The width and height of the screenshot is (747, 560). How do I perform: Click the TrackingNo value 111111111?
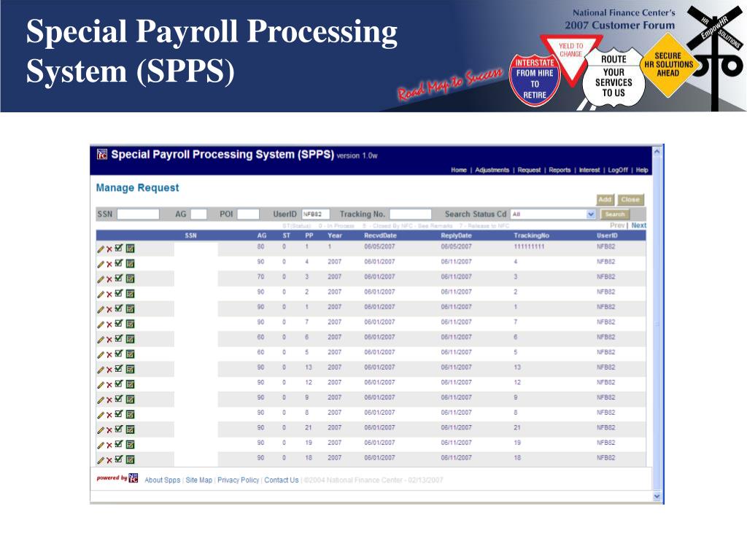pyautogui.click(x=529, y=246)
